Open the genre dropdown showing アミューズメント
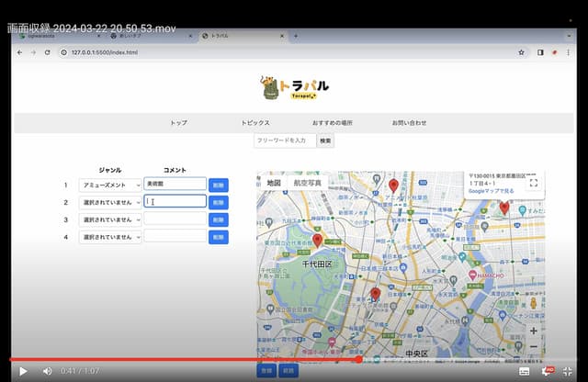The width and height of the screenshot is (588, 382). pos(110,185)
